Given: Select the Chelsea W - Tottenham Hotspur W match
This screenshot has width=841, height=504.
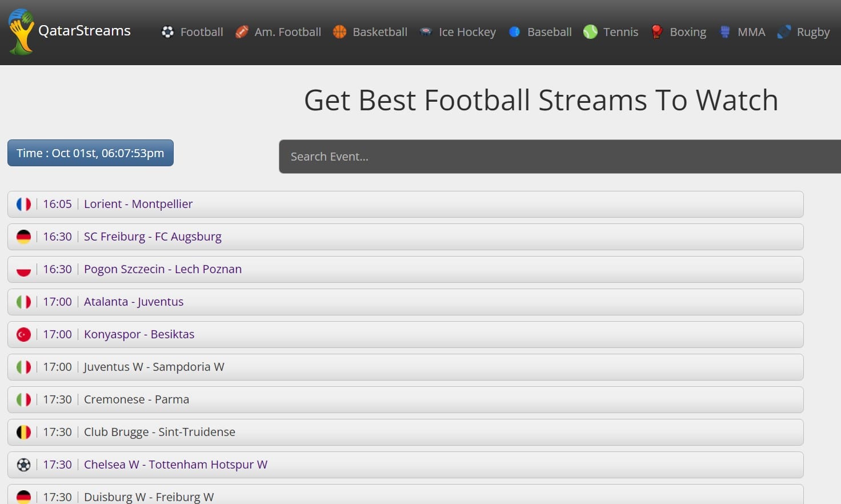Looking at the screenshot, I should (x=175, y=465).
